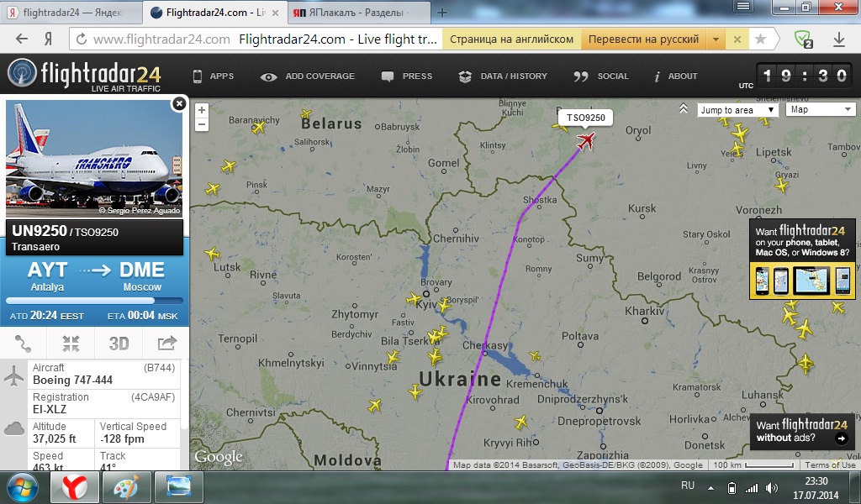Screen dimensions: 861x504
Task: Open a new browser tab
Action: tap(442, 12)
